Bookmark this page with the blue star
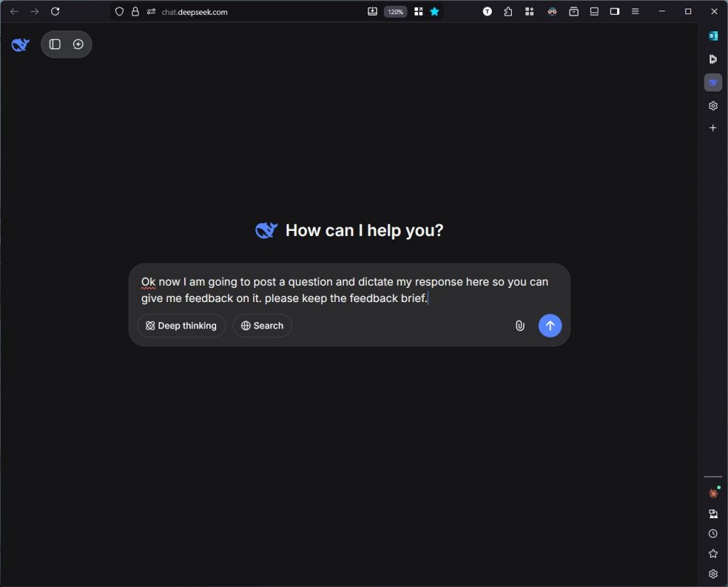This screenshot has height=587, width=728. (x=434, y=11)
